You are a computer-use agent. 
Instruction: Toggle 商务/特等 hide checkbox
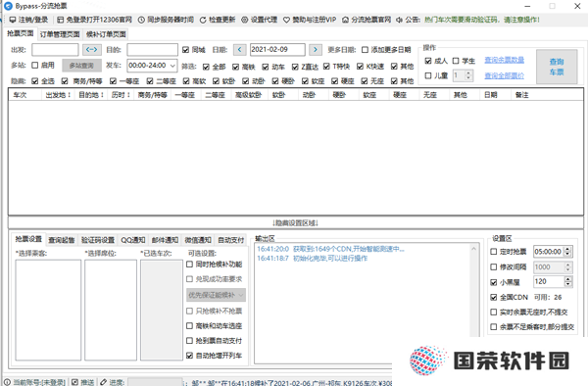(65, 81)
